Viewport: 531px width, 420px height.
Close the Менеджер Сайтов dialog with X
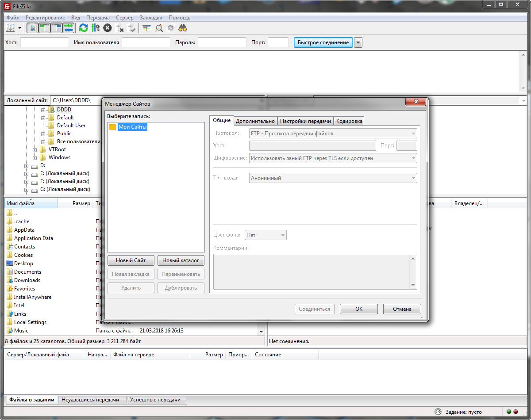pos(416,103)
